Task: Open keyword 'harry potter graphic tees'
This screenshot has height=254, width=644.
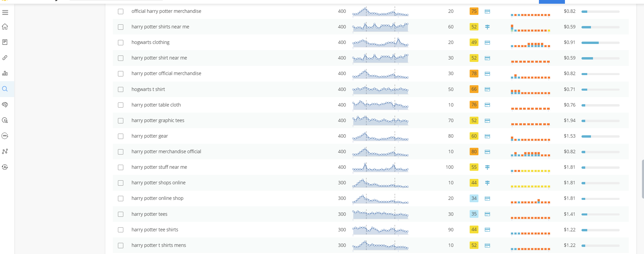Action: 158,120
